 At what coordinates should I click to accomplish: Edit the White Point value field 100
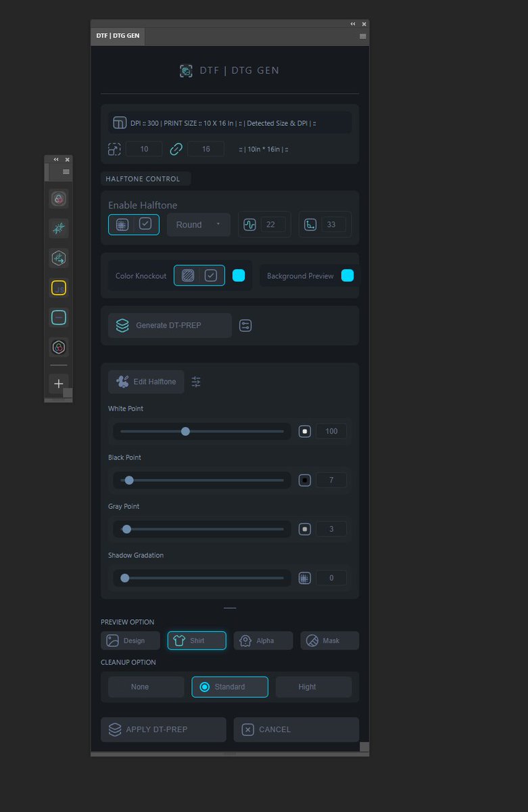331,431
